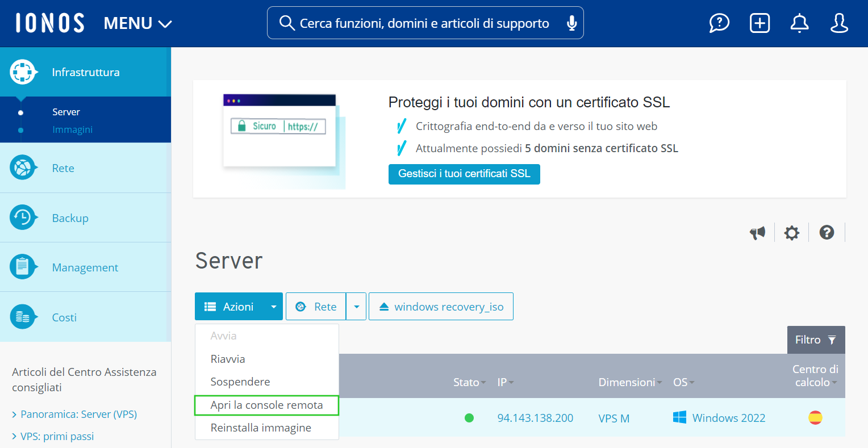Screen dimensions: 868x448
Task: Sort by the OS column header
Action: pyautogui.click(x=683, y=382)
